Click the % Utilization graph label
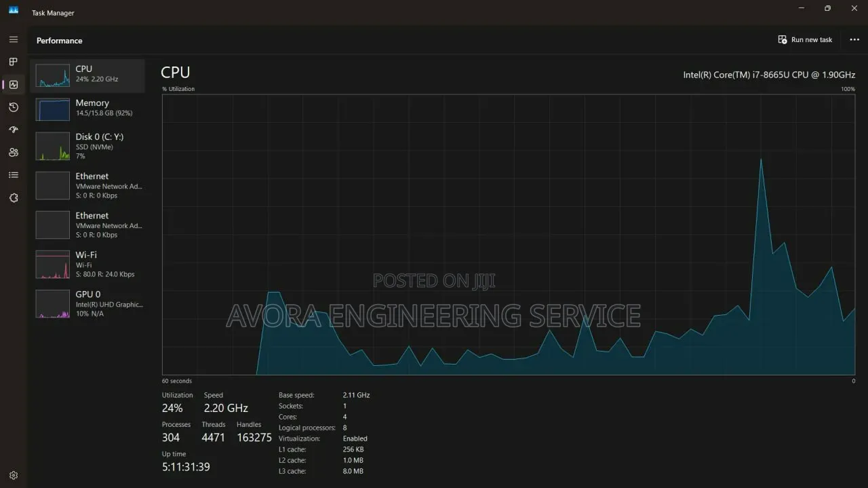 178,89
